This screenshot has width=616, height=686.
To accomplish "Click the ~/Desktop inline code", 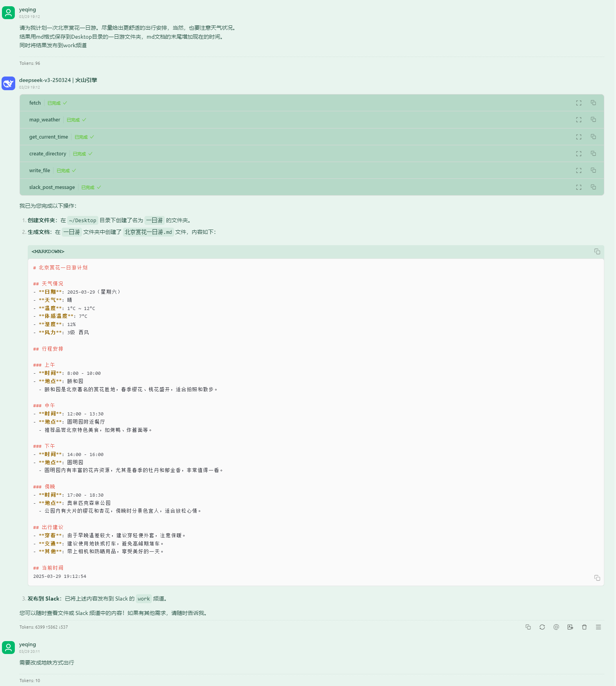I will pos(82,221).
